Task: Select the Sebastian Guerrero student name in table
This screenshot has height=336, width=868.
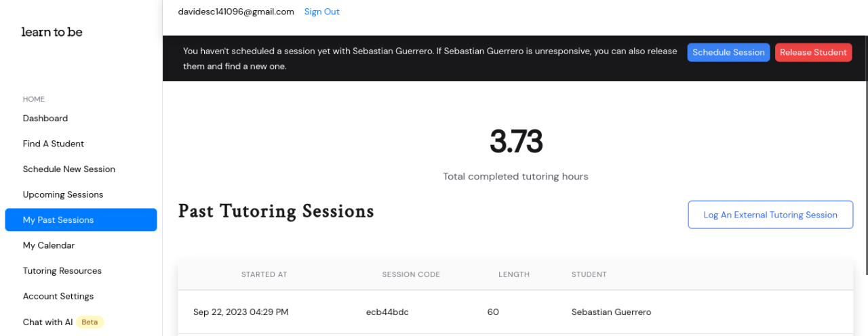Action: [611, 312]
